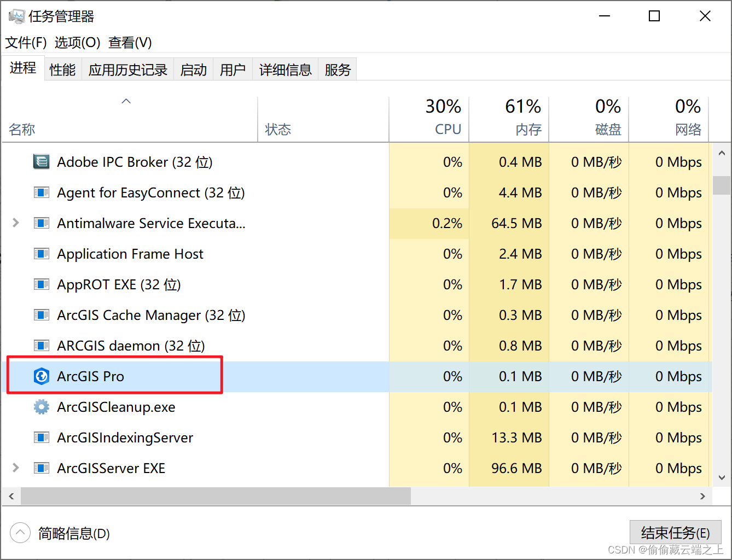This screenshot has height=560, width=732.
Task: Click the 64.5 MB memory value
Action: pyautogui.click(x=516, y=223)
